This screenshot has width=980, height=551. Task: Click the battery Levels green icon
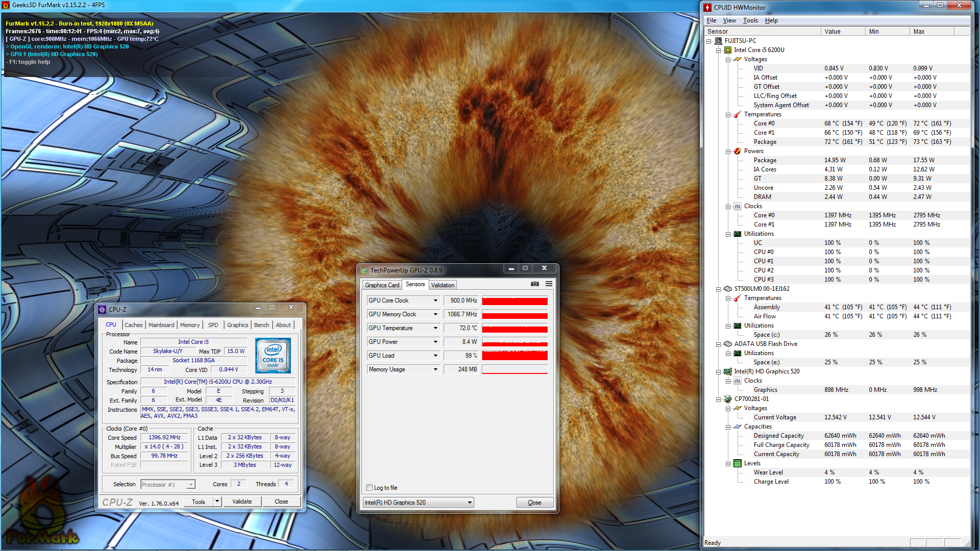(x=738, y=463)
